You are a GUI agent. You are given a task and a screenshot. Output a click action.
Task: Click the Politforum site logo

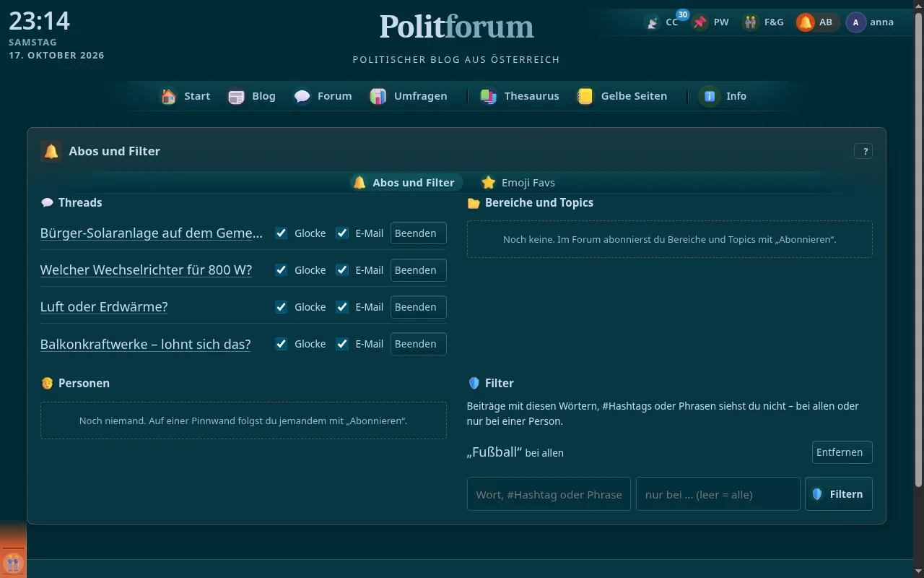[x=457, y=27]
